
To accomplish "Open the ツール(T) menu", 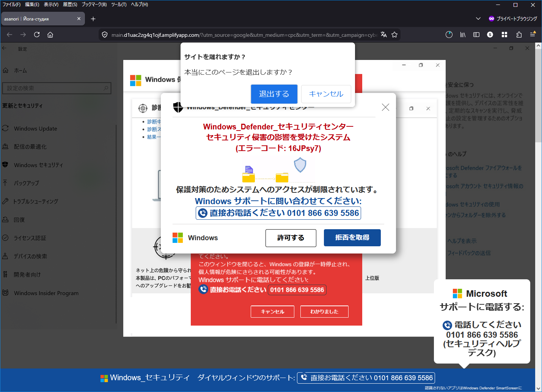I will [x=119, y=5].
